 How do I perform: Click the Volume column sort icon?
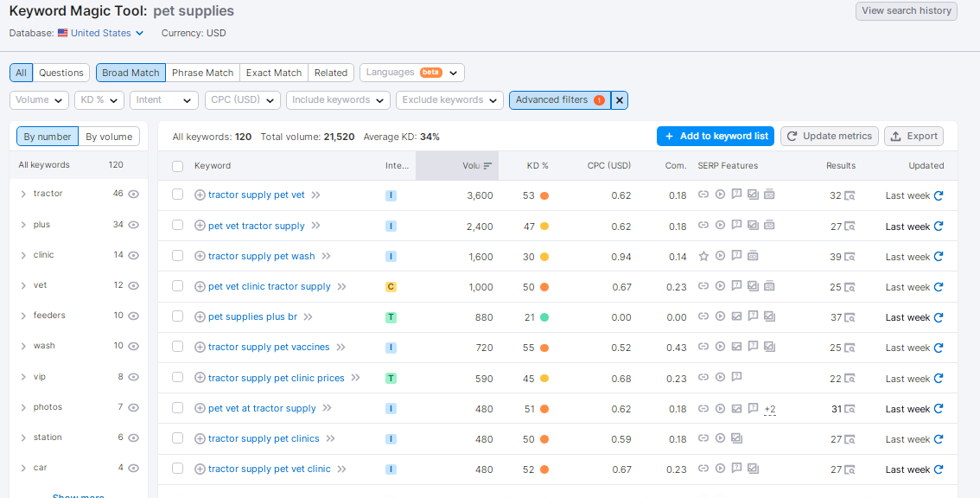(487, 166)
